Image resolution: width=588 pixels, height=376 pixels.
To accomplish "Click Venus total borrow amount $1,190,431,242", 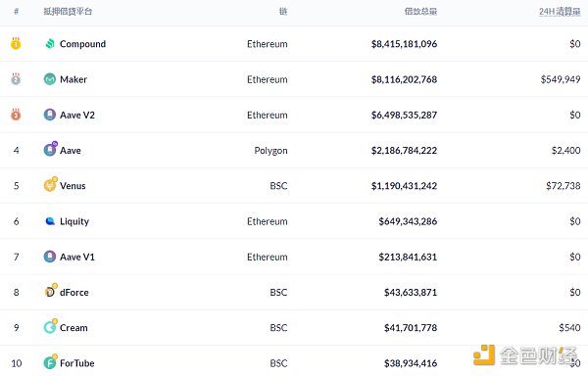I will click(x=404, y=186).
